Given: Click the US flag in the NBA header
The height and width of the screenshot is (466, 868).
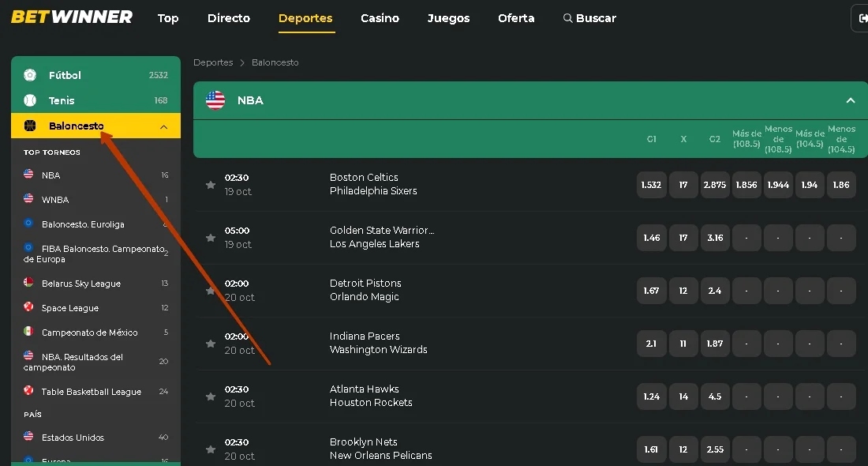Looking at the screenshot, I should tap(215, 100).
